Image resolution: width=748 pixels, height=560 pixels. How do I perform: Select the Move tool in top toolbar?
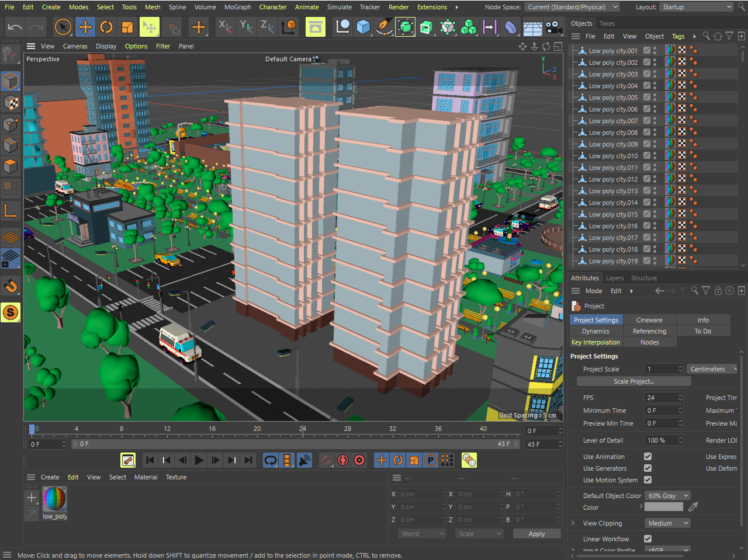(85, 27)
